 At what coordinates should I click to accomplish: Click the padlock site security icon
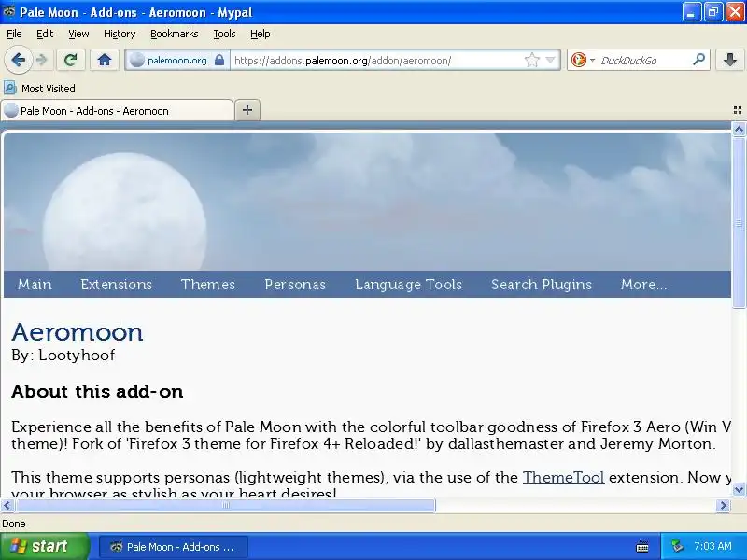coord(219,60)
